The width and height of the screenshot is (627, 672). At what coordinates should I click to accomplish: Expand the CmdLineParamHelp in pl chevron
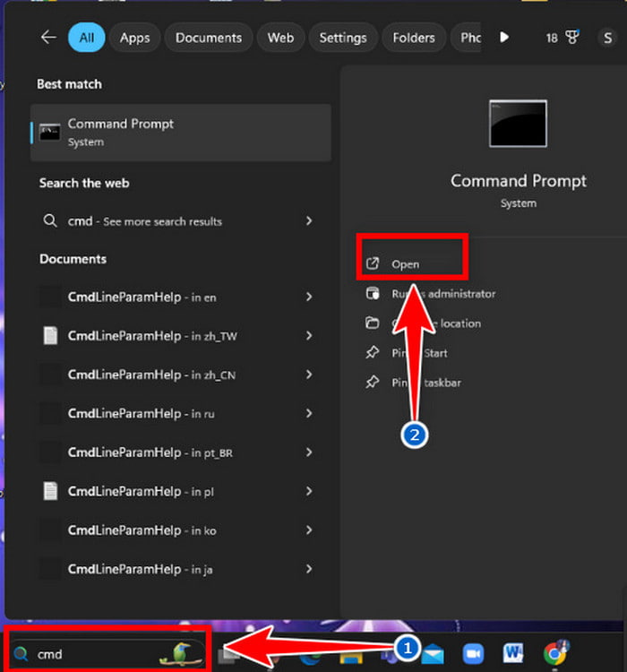pyautogui.click(x=309, y=491)
